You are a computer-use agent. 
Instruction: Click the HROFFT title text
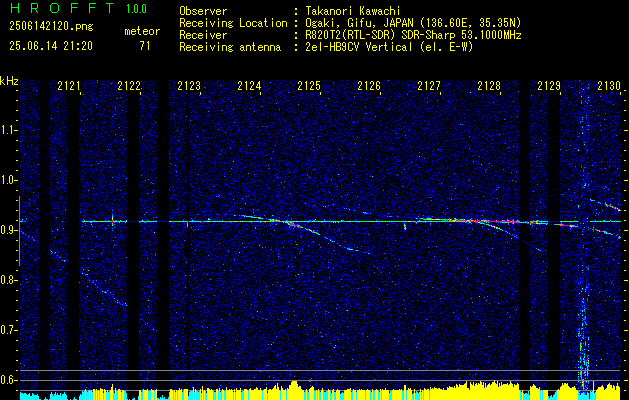[x=62, y=8]
